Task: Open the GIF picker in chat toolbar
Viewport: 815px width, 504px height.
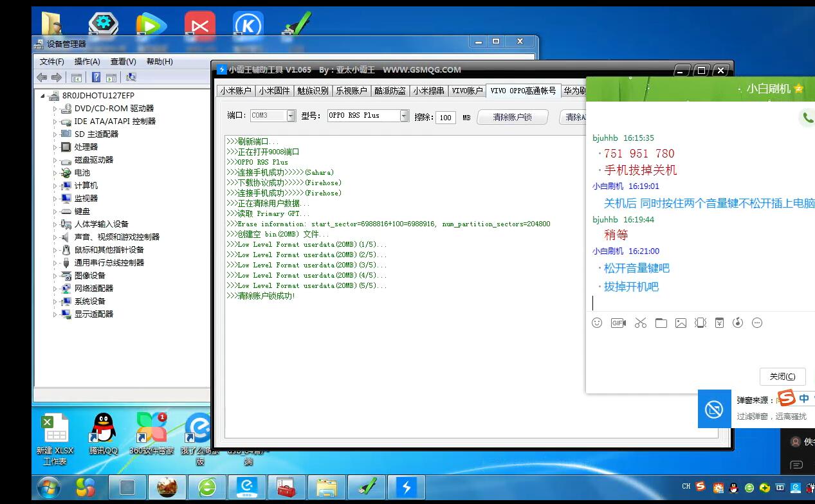Action: point(618,323)
